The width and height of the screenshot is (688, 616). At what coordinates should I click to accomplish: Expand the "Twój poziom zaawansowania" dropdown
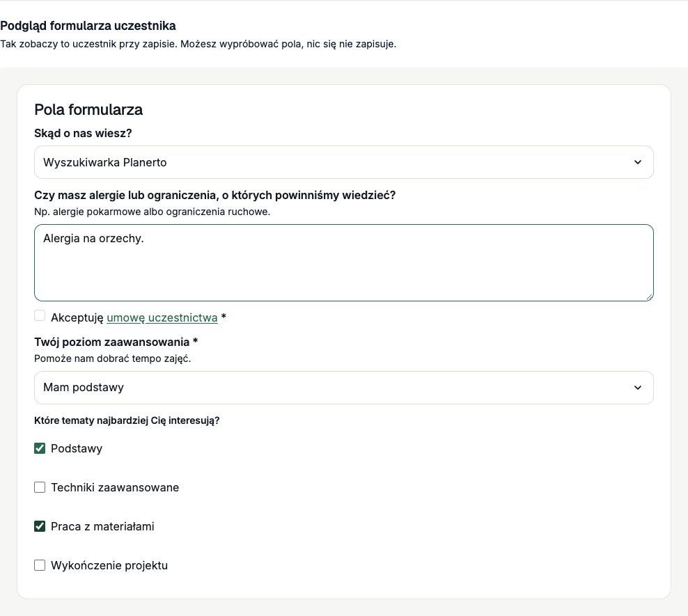(344, 388)
